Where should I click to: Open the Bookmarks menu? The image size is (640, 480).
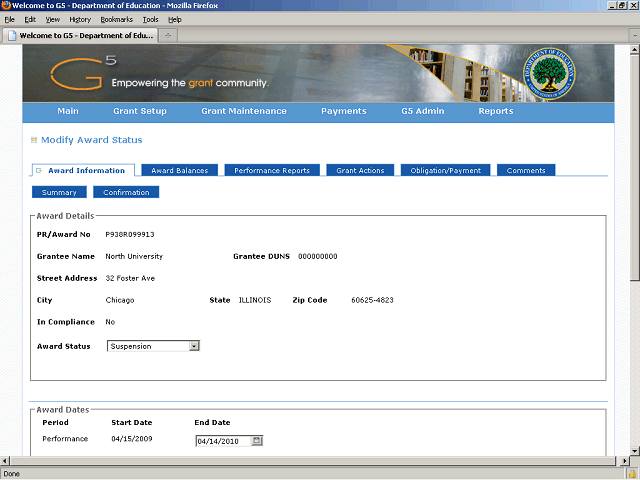tap(117, 19)
